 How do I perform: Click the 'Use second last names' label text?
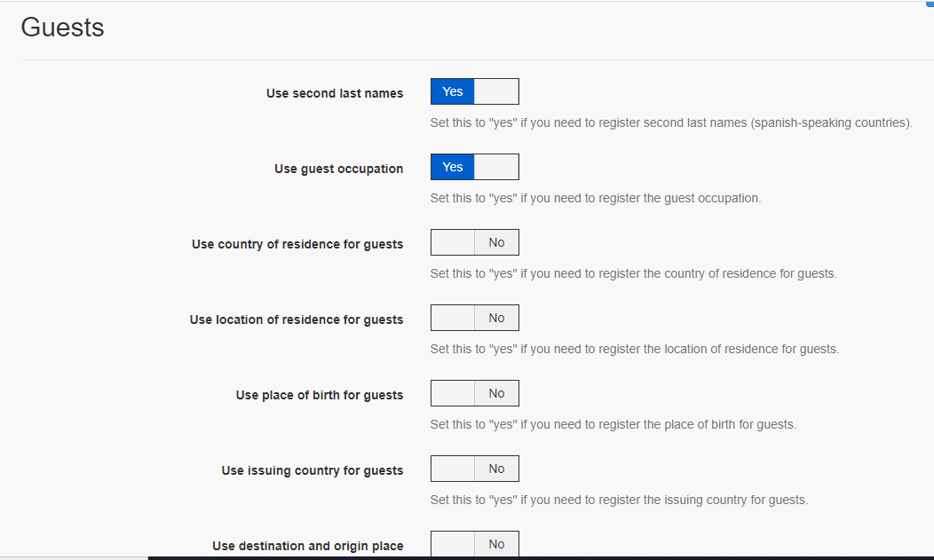(x=334, y=93)
